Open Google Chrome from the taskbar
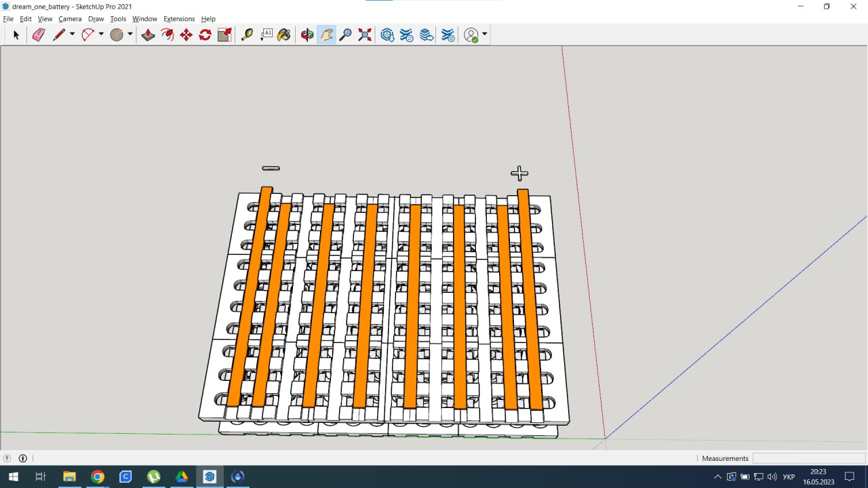Image resolution: width=868 pixels, height=488 pixels. point(97,476)
